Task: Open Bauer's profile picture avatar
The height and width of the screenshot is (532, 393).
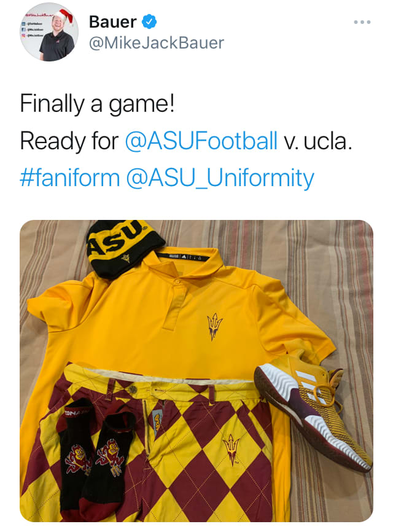Action: click(49, 32)
